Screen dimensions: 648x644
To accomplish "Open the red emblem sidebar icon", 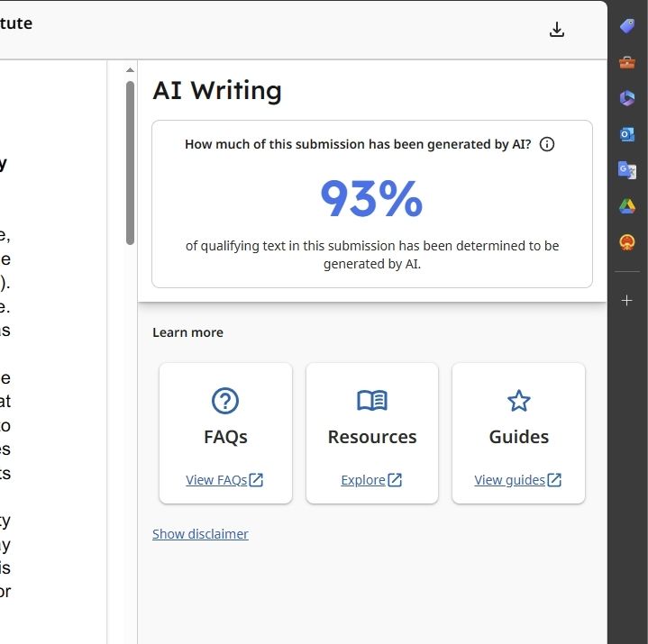I will [627, 242].
